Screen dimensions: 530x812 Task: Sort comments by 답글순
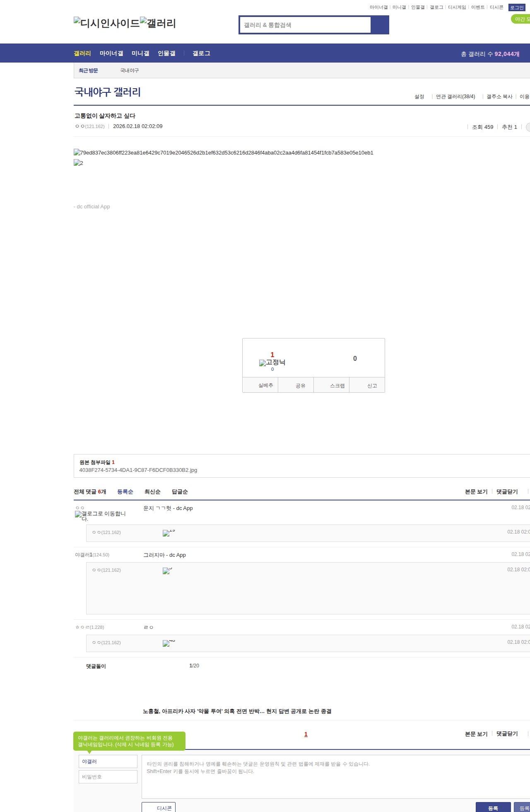[x=180, y=492]
